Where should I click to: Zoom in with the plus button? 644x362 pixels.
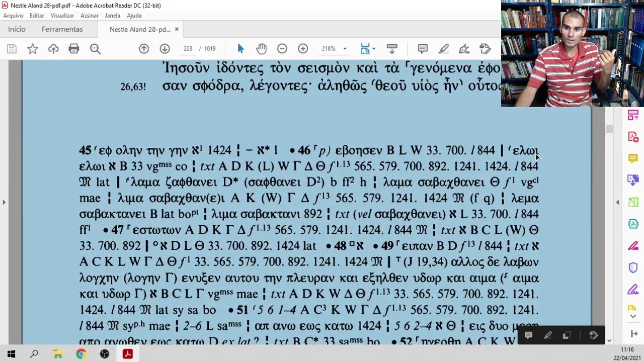tap(303, 49)
